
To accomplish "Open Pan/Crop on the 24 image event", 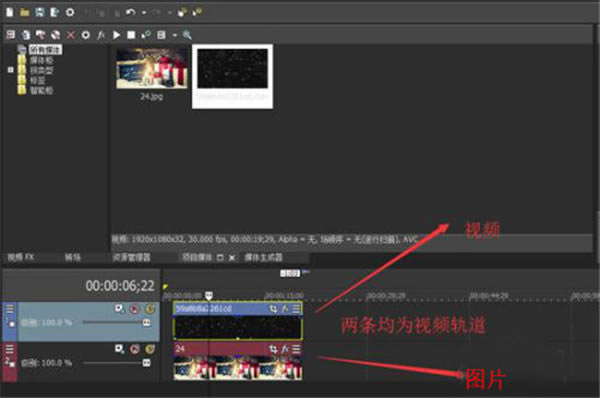I will [273, 349].
